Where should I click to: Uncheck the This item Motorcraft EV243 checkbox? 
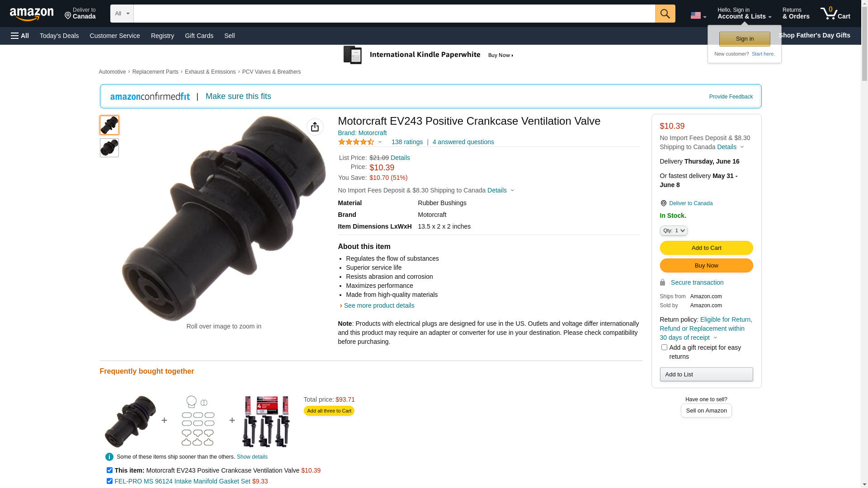[x=109, y=470]
